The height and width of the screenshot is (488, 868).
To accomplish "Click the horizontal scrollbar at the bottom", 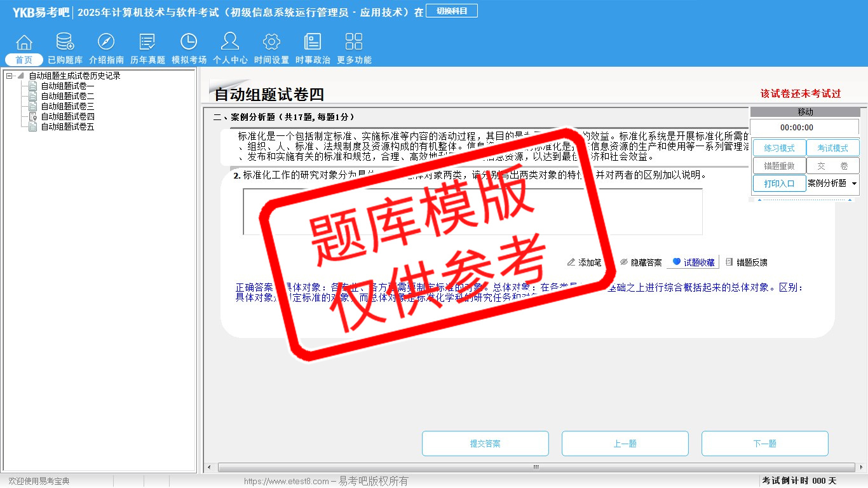I will [535, 468].
